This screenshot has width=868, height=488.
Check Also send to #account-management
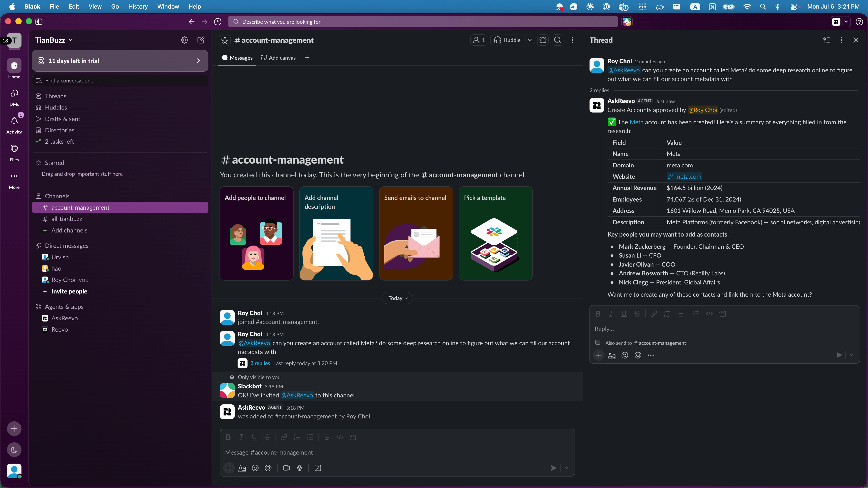coord(598,343)
